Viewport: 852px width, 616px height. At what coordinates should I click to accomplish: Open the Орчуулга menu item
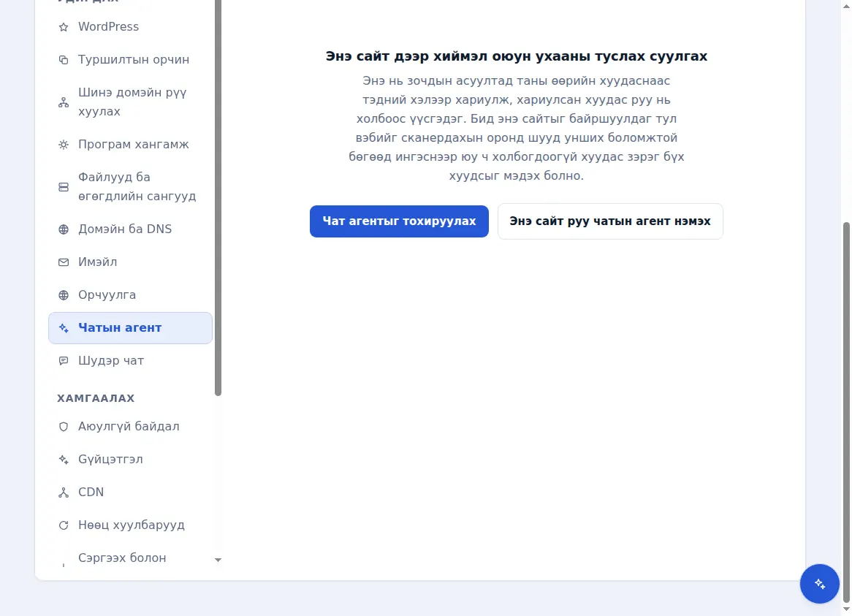(130, 295)
